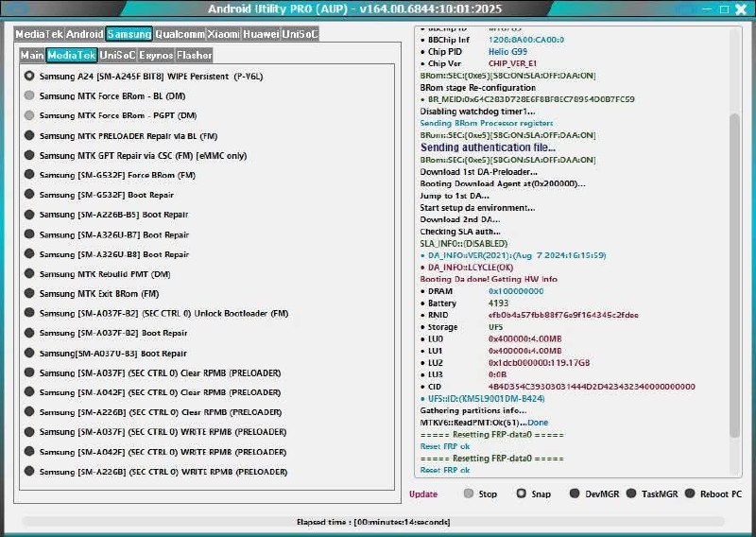Choose Samsung SM-A326U-B7 Boot Repair

click(x=107, y=235)
